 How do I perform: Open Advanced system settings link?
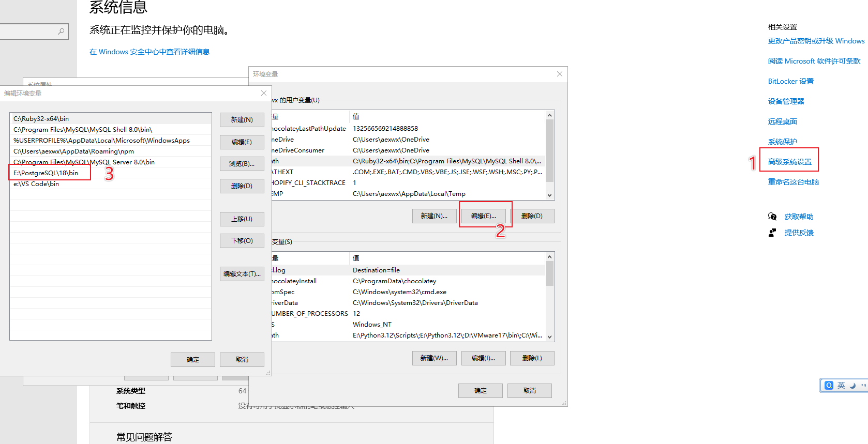click(x=790, y=162)
